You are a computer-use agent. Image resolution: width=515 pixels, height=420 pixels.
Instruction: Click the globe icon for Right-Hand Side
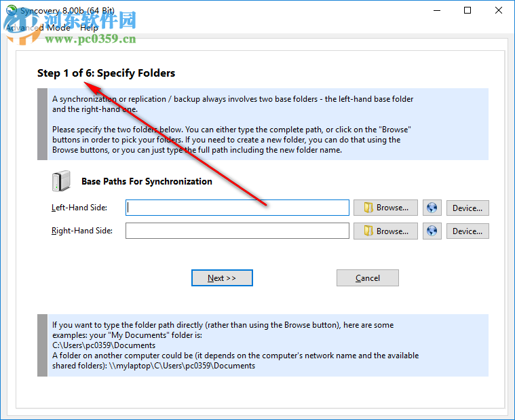coord(432,231)
